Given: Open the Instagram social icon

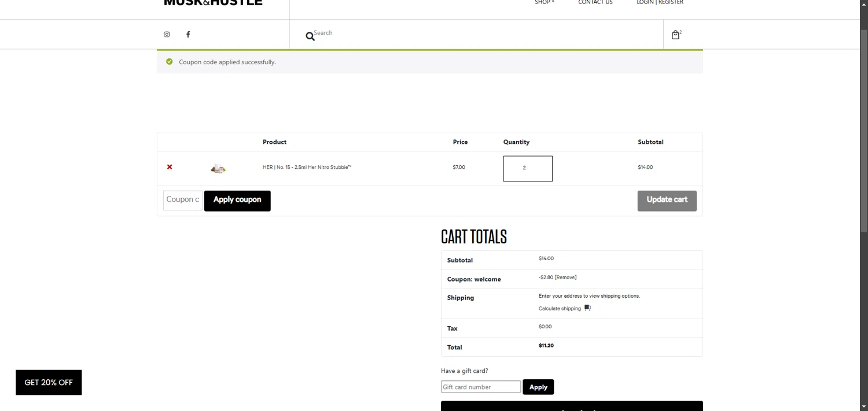Looking at the screenshot, I should click(167, 34).
